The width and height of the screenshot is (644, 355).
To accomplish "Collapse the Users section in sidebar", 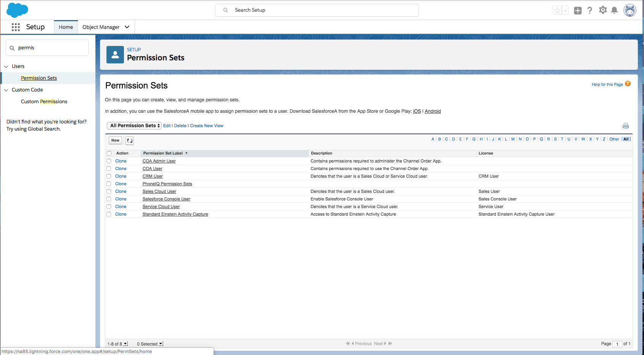I will pos(6,66).
